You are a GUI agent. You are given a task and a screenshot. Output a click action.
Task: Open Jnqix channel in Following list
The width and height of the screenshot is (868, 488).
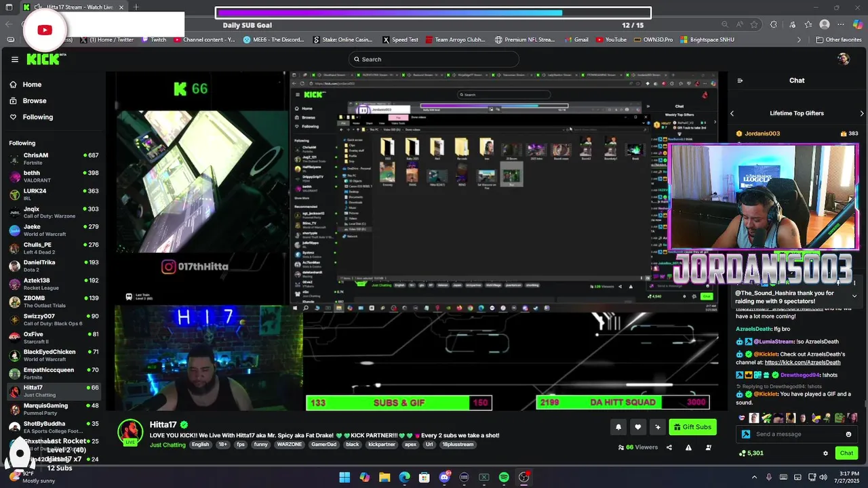53,212
